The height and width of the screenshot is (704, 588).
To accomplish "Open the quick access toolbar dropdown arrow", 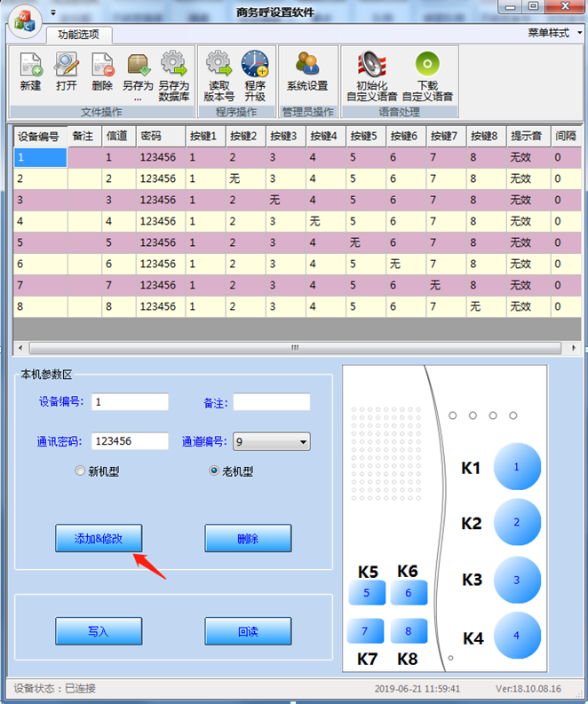I will point(52,13).
